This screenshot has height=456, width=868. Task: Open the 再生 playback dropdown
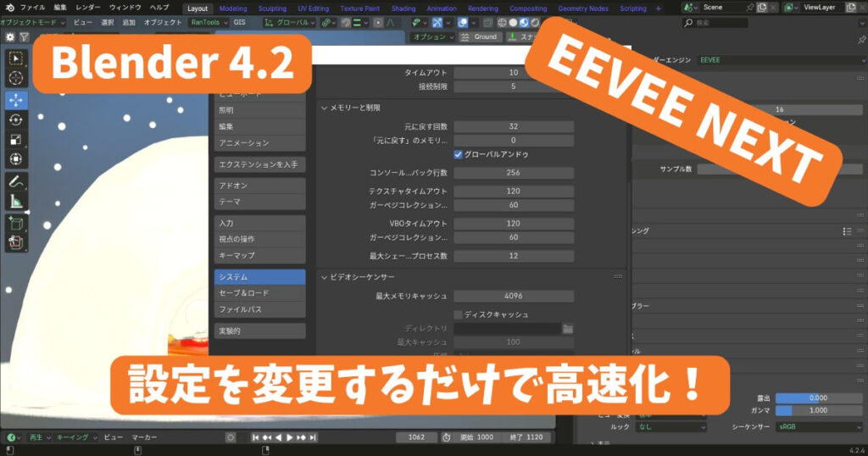39,437
